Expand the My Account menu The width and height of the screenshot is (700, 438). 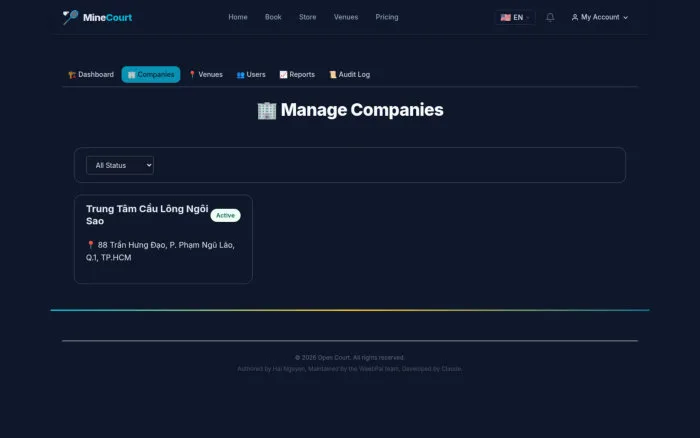600,17
